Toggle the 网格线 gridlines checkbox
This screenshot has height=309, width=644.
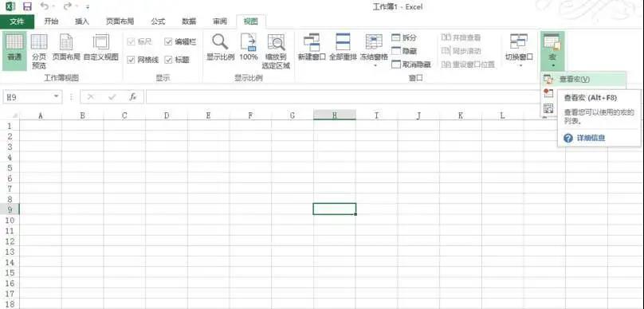[131, 60]
